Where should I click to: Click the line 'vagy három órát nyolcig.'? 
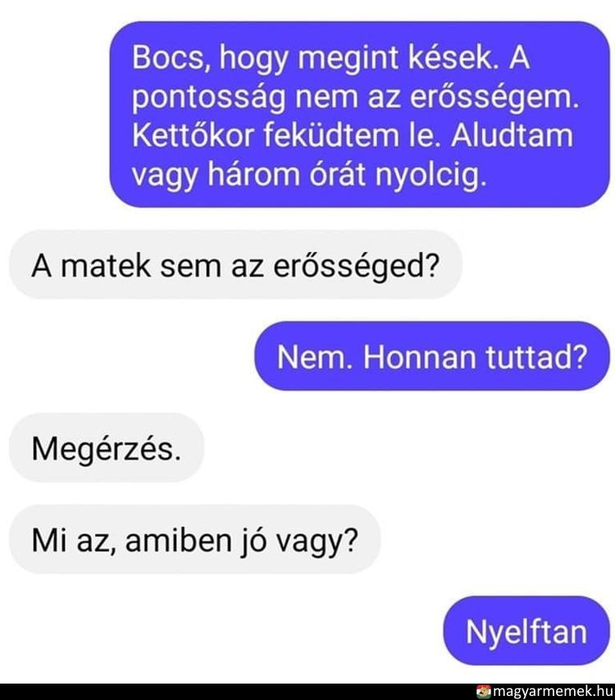tap(308, 175)
